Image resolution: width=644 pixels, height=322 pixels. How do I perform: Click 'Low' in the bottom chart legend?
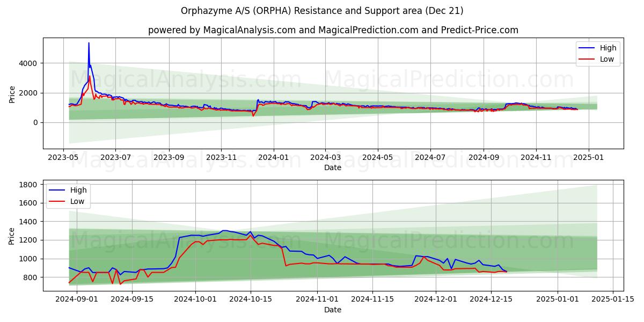click(78, 202)
